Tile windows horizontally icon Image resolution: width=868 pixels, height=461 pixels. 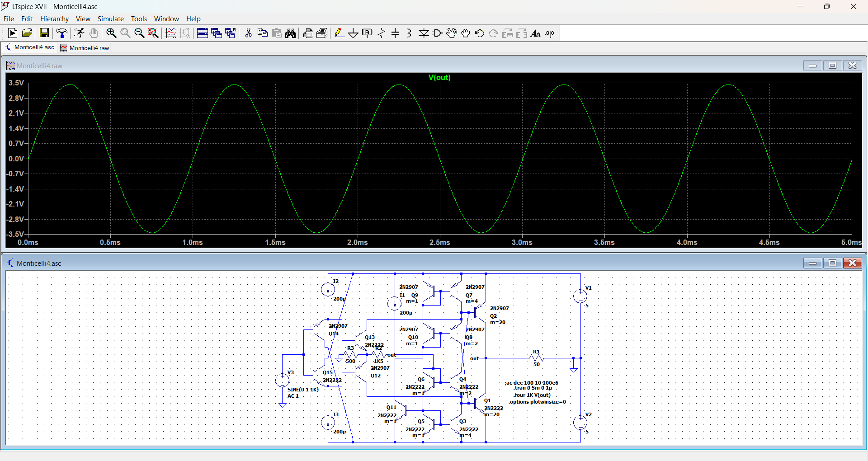click(203, 33)
